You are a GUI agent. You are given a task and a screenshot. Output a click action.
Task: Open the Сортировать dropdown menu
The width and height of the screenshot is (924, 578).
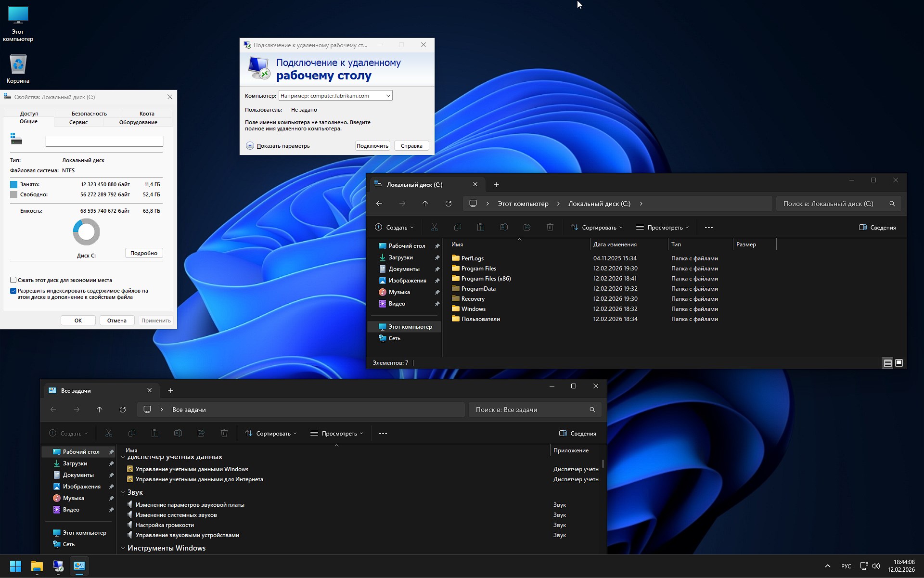596,227
